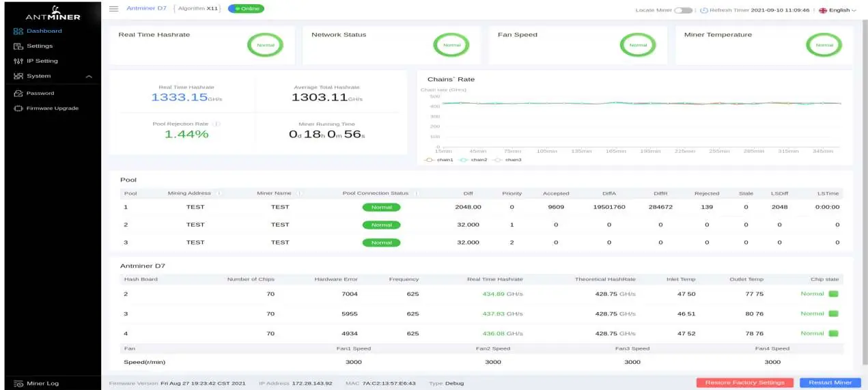
Task: Click the info icon beside Miner Name
Action: click(299, 193)
